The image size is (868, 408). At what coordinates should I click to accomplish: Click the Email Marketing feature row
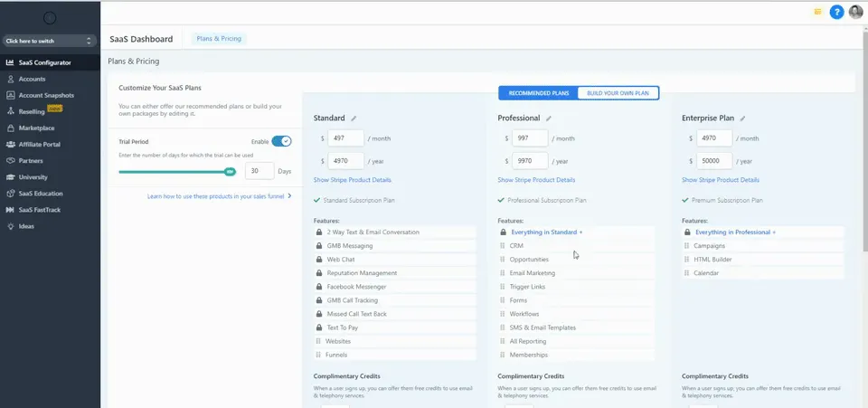pyautogui.click(x=576, y=273)
